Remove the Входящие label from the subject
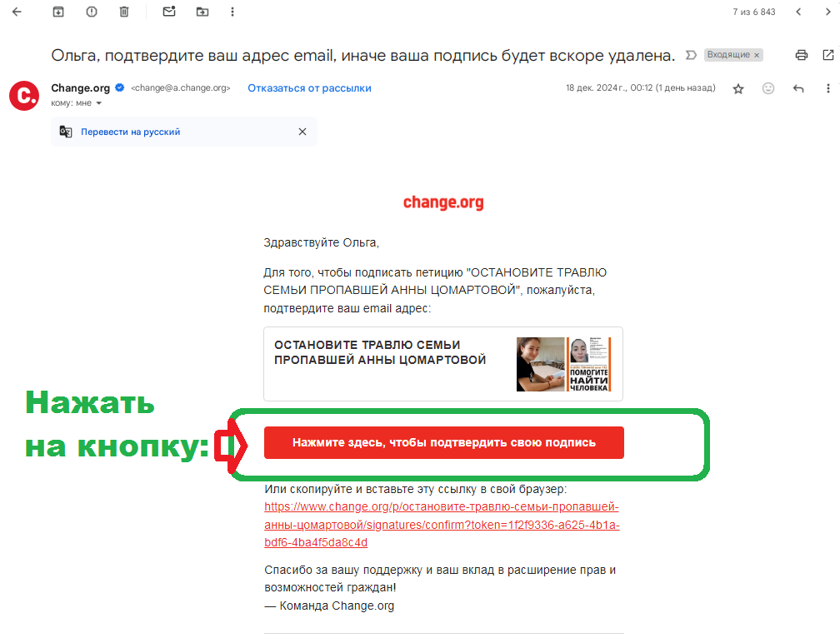This screenshot has height=643, width=840. point(757,53)
